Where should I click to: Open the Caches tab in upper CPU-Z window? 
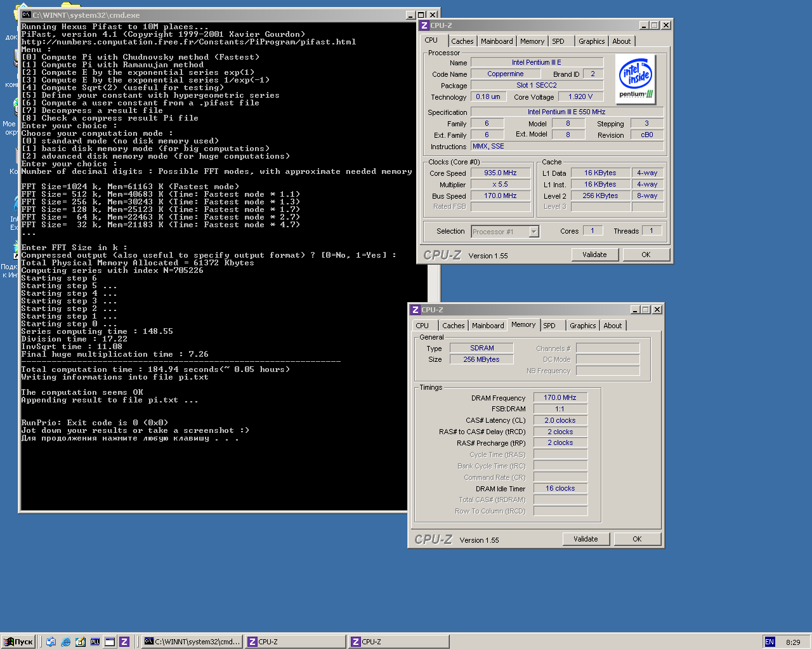tap(462, 41)
